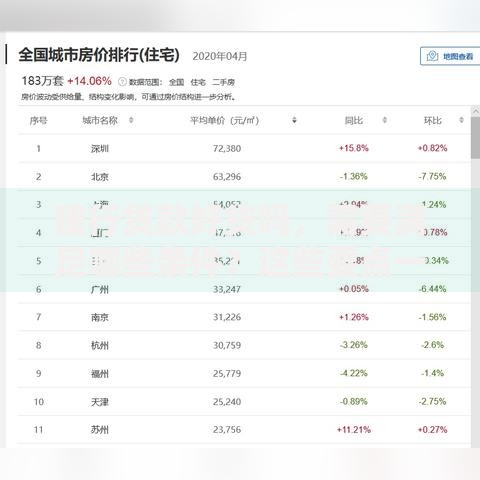Click the -3.26% year-over-year value
Screen dimensions: 480x480
click(354, 345)
